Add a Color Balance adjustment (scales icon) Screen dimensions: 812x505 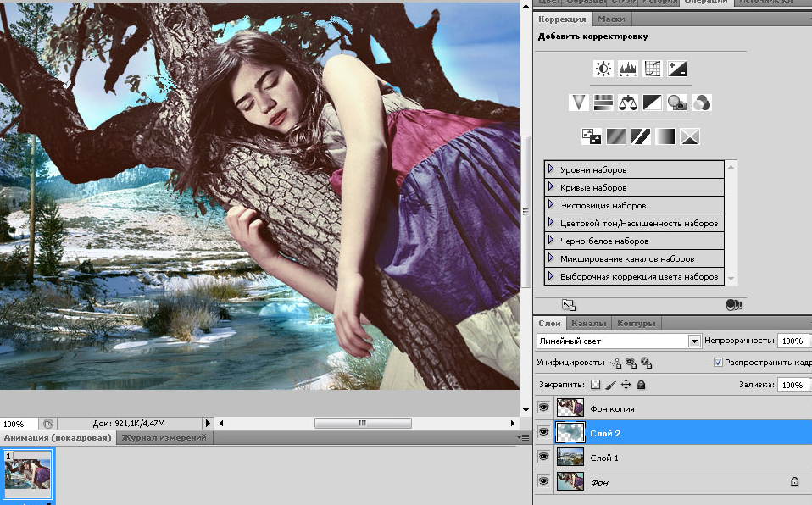click(628, 103)
